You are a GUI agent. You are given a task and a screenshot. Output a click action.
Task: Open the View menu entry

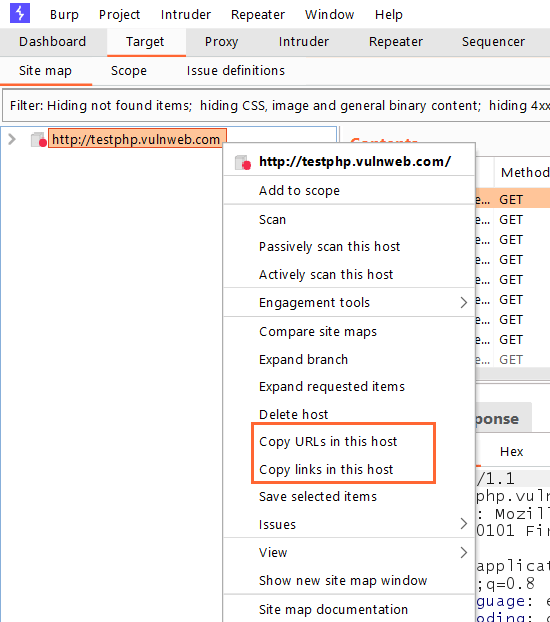click(349, 553)
